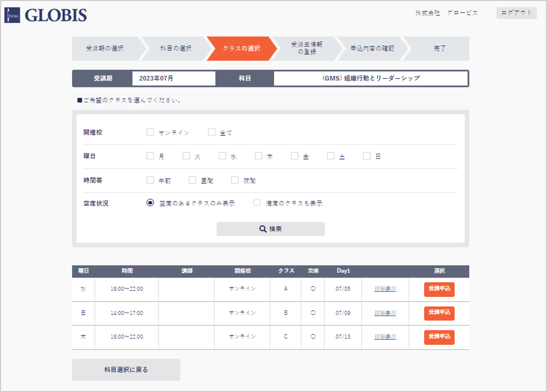
Task: Click the GLOBIS logo icon
Action: click(12, 15)
